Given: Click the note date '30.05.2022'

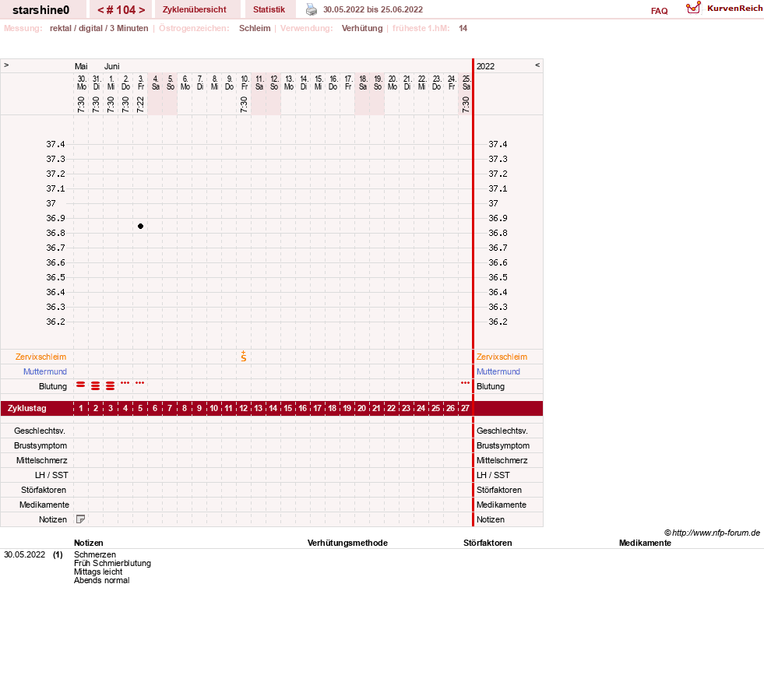Looking at the screenshot, I should (24, 554).
